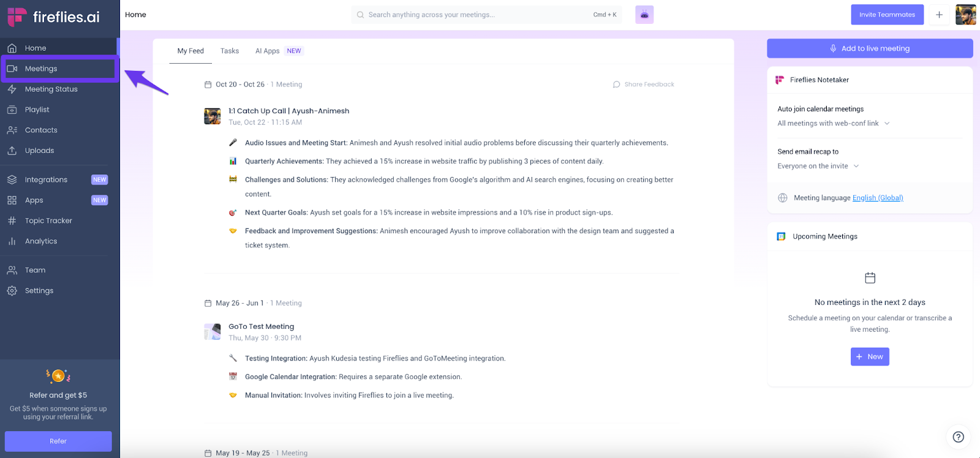The image size is (980, 458).
Task: Open Topic Tracker hashtag item
Action: click(58, 220)
